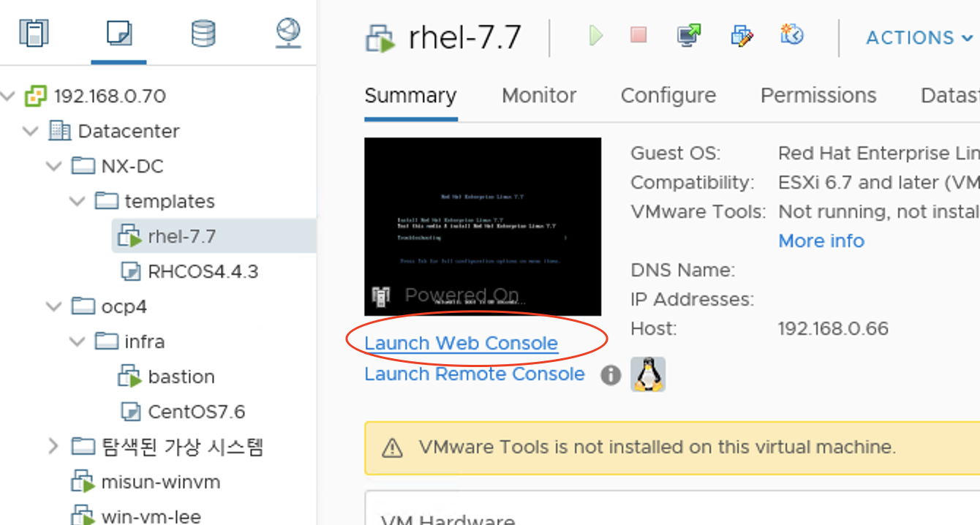Click the bastion VM icon
This screenshot has height=525, width=980.
click(x=129, y=377)
